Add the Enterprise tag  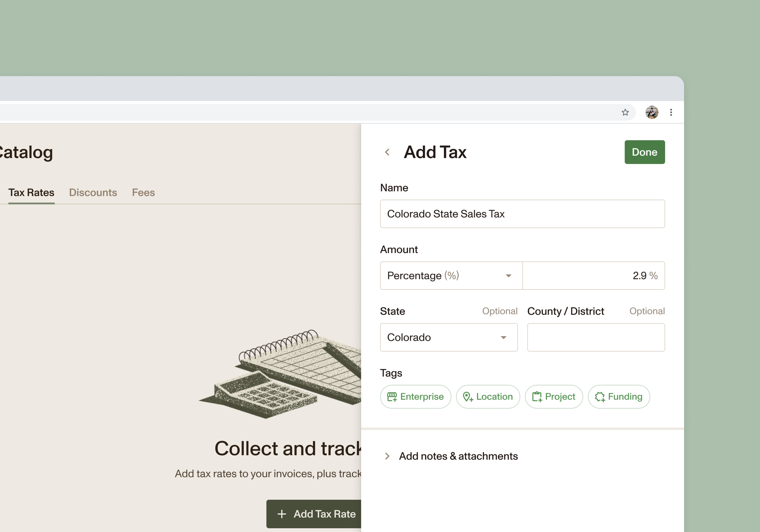pyautogui.click(x=415, y=397)
